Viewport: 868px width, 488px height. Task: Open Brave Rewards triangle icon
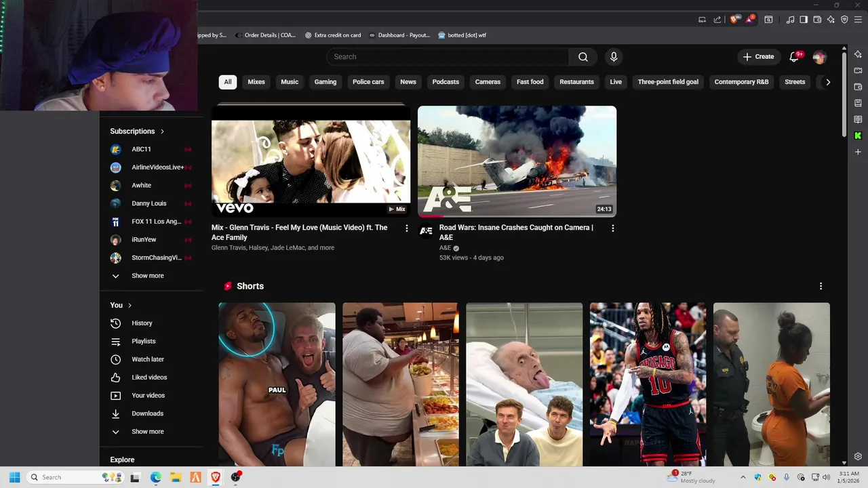pos(750,20)
